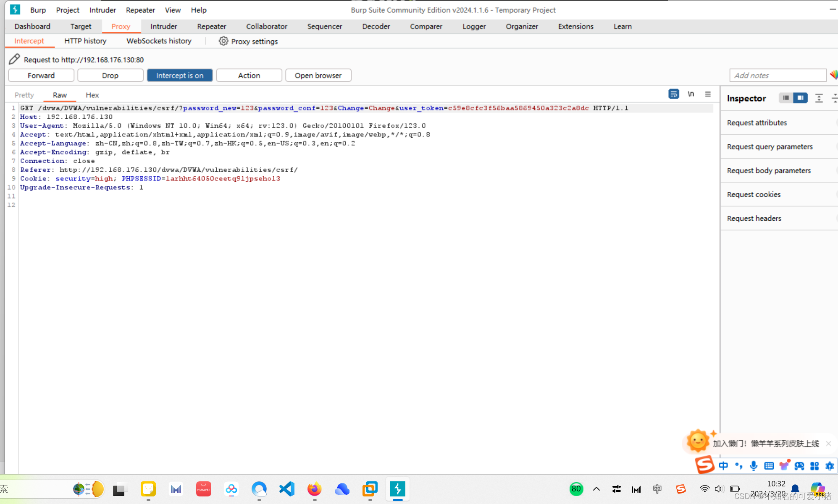838x504 pixels.
Task: Close the Sogou skin promotion popup
Action: pos(828,444)
